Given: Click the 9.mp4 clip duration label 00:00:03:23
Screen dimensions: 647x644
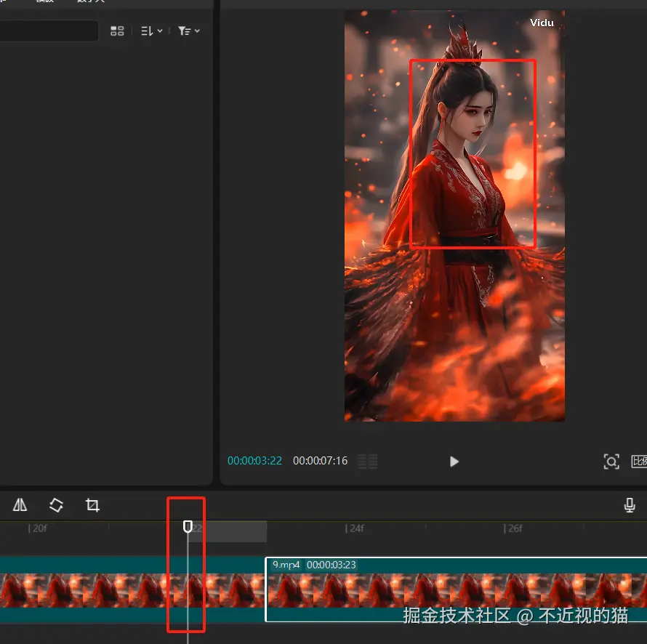Looking at the screenshot, I should (331, 565).
